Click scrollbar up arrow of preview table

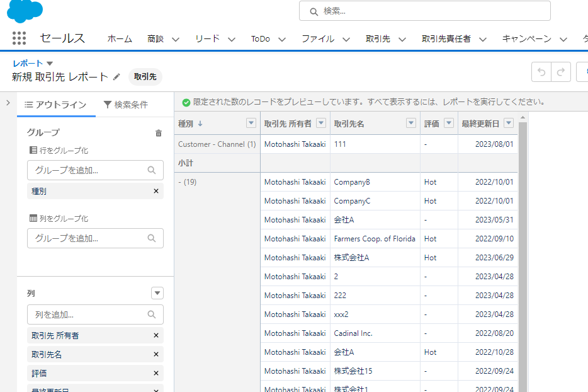(x=523, y=117)
